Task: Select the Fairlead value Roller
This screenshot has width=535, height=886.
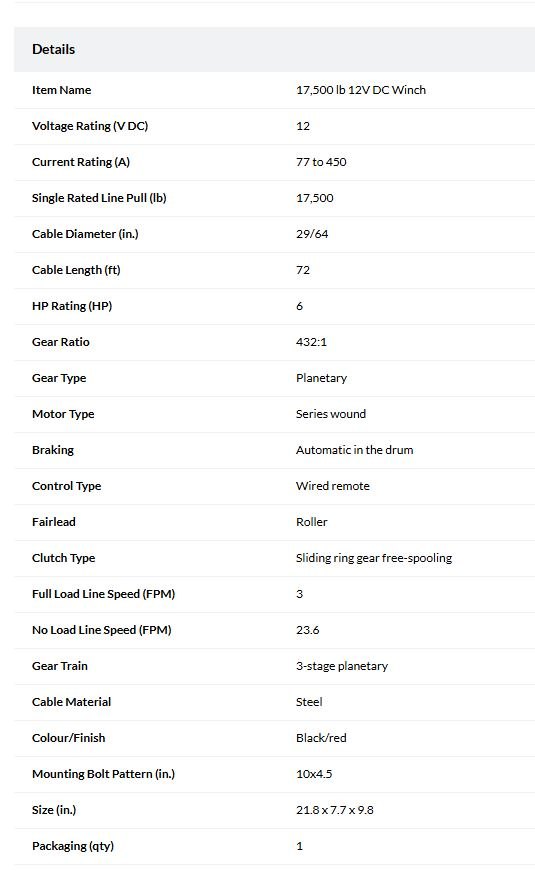Action: click(312, 522)
